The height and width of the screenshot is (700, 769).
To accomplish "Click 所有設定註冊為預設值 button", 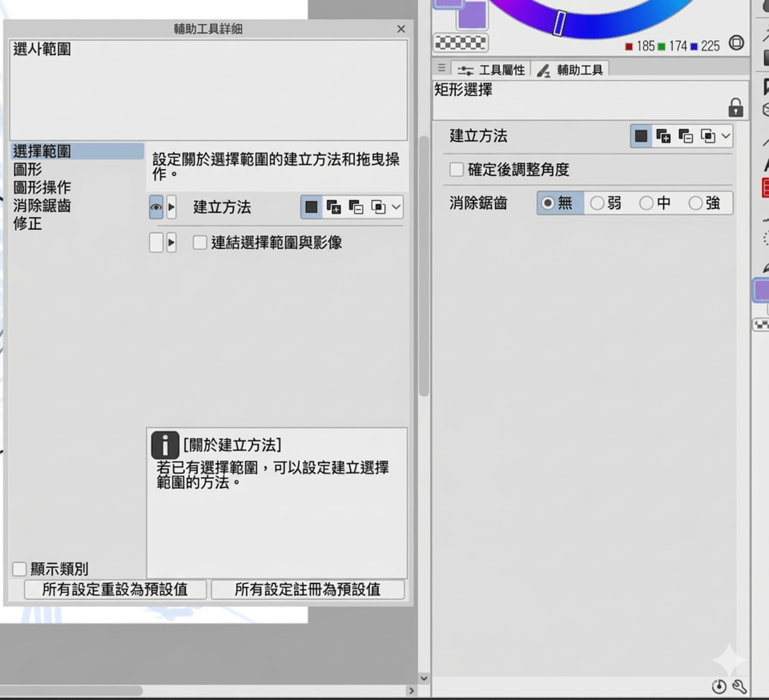I will pos(308,589).
